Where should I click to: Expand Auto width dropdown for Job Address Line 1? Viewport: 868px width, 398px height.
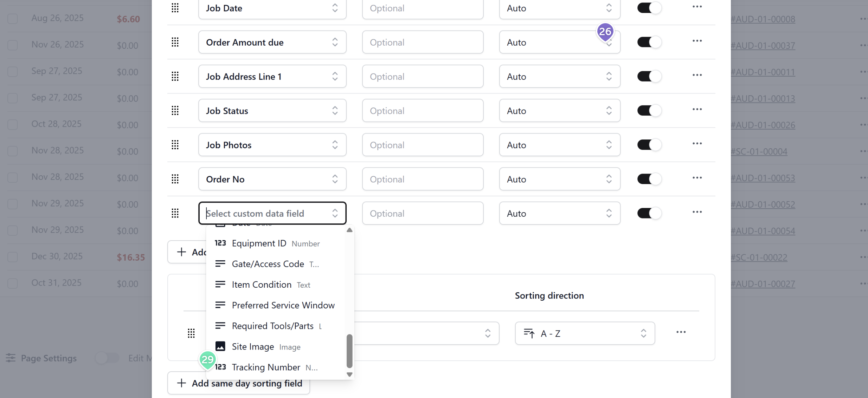coord(559,77)
